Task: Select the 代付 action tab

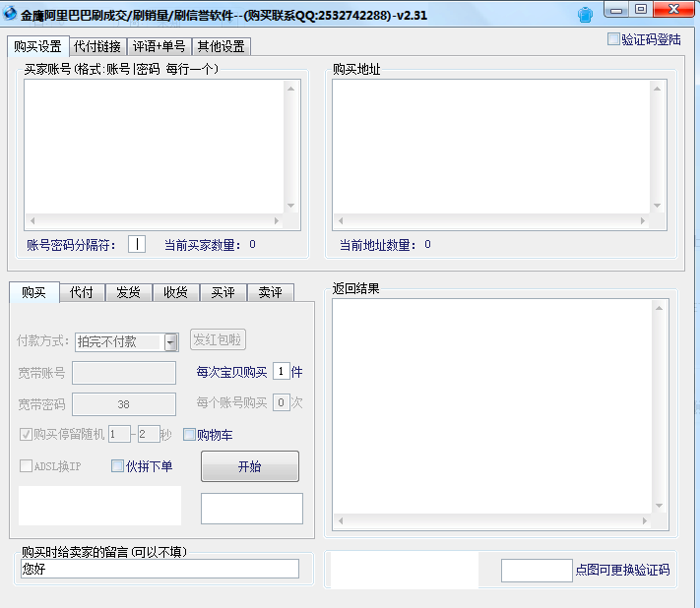Action: 82,292
